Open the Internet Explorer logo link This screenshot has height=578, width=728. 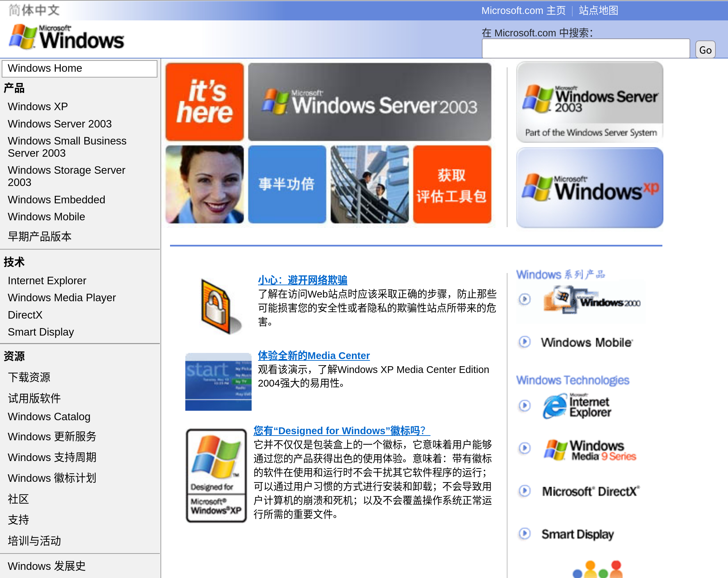(x=577, y=406)
